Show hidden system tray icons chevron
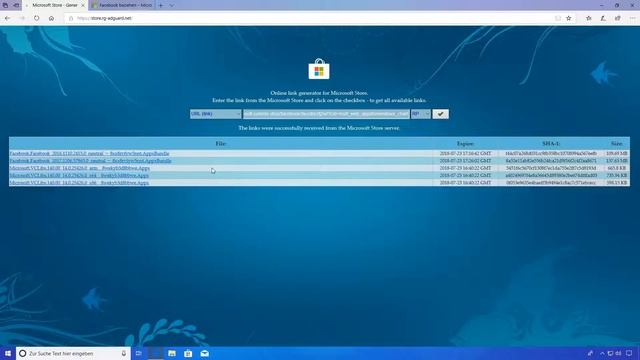This screenshot has height=360, width=640. tap(602, 353)
